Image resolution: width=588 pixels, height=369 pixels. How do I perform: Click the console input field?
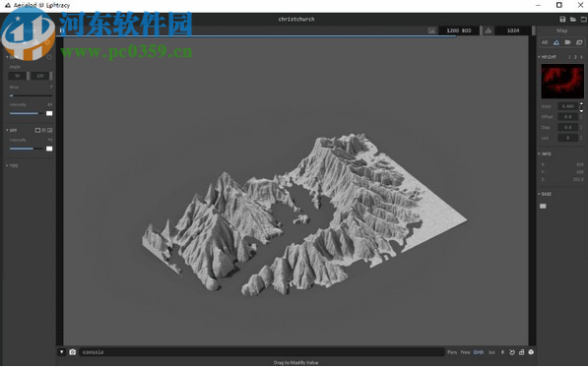click(x=261, y=352)
